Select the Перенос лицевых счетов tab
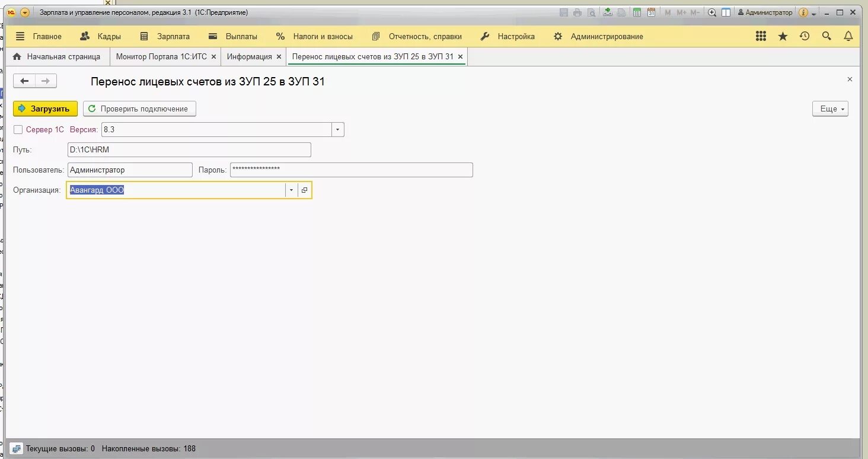Image resolution: width=868 pixels, height=459 pixels. point(373,57)
